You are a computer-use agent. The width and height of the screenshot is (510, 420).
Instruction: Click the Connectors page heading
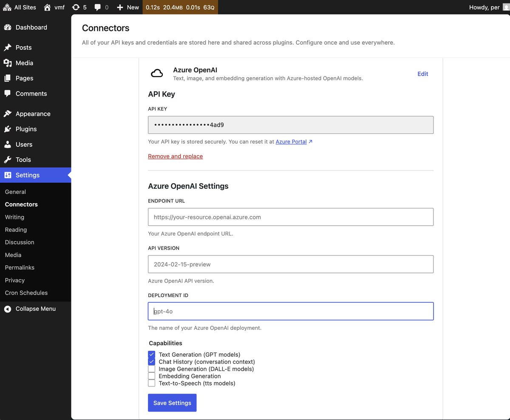click(x=106, y=28)
